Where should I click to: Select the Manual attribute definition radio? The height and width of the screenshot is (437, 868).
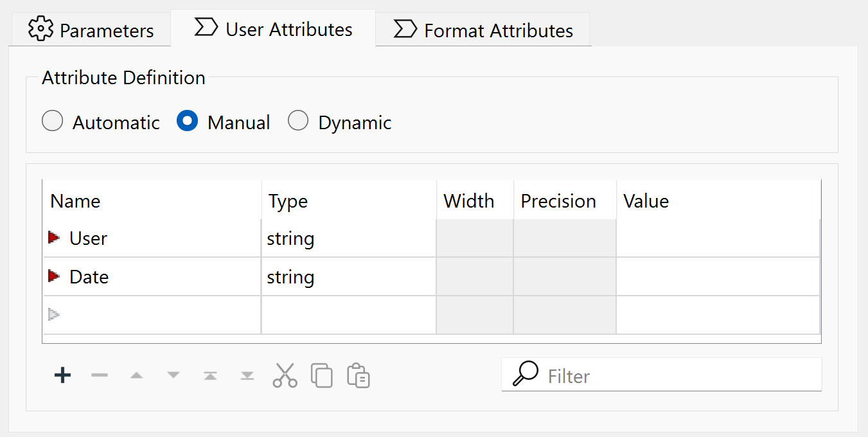click(x=188, y=121)
